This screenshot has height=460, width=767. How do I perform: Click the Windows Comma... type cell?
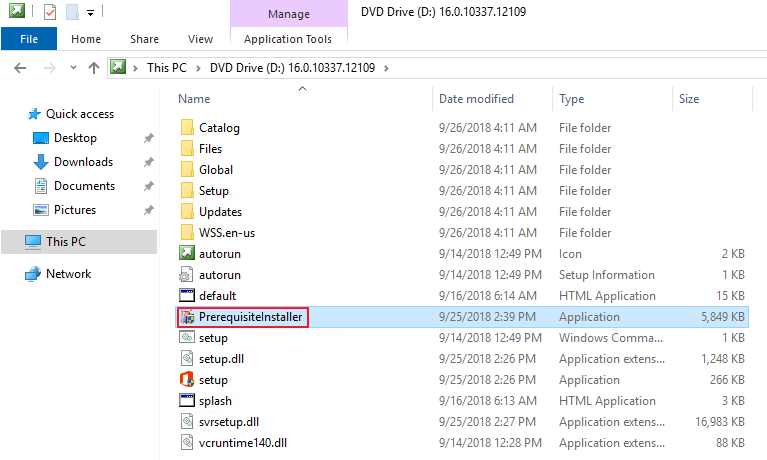[x=611, y=338]
